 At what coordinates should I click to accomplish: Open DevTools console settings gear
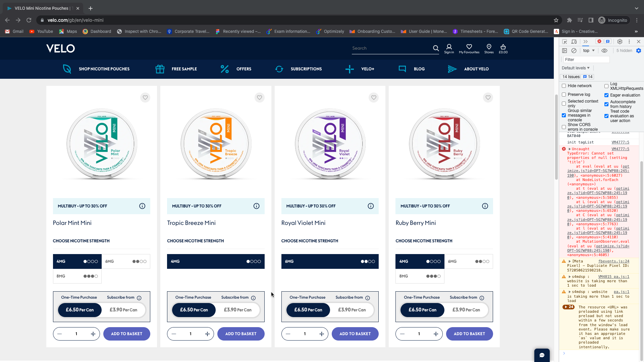[x=639, y=51]
